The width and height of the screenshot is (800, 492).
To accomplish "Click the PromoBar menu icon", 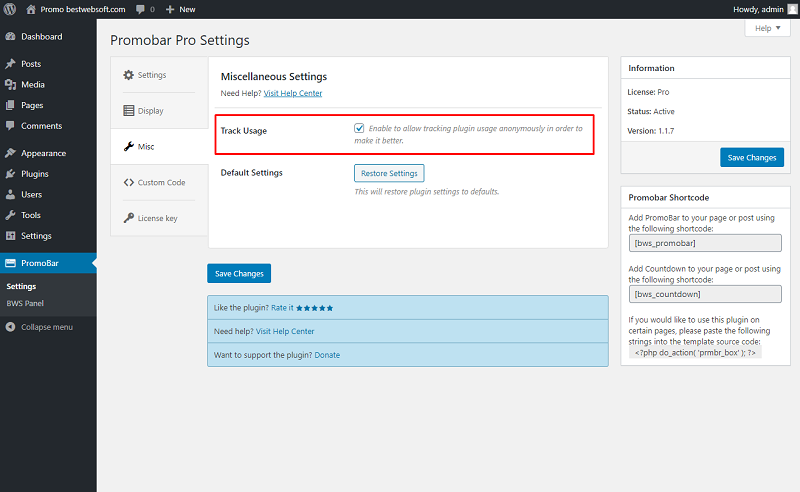I will pyautogui.click(x=10, y=263).
